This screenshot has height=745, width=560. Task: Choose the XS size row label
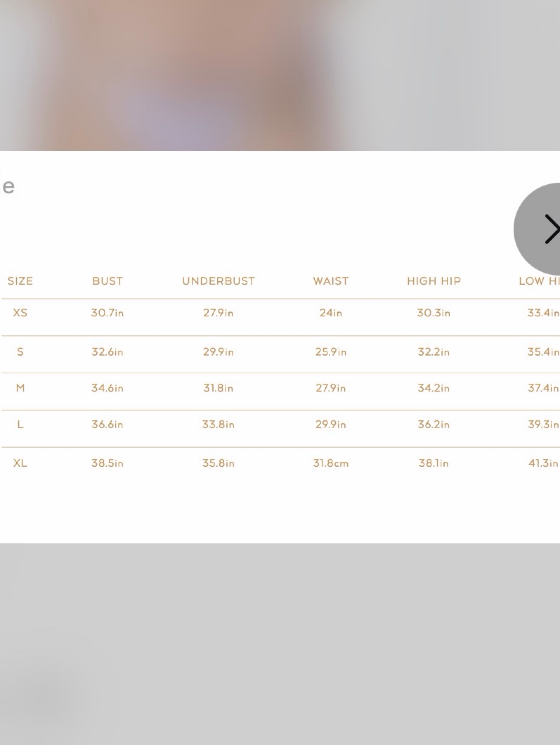(x=20, y=313)
